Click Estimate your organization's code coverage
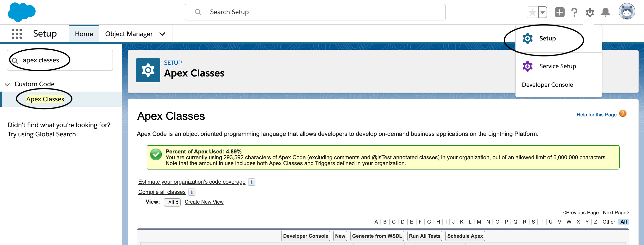This screenshot has width=644, height=245. tap(192, 182)
